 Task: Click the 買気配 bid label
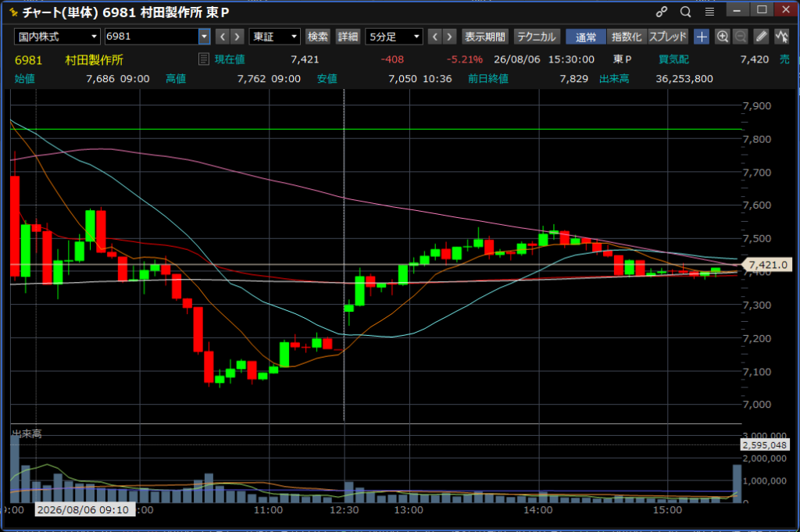[673, 59]
